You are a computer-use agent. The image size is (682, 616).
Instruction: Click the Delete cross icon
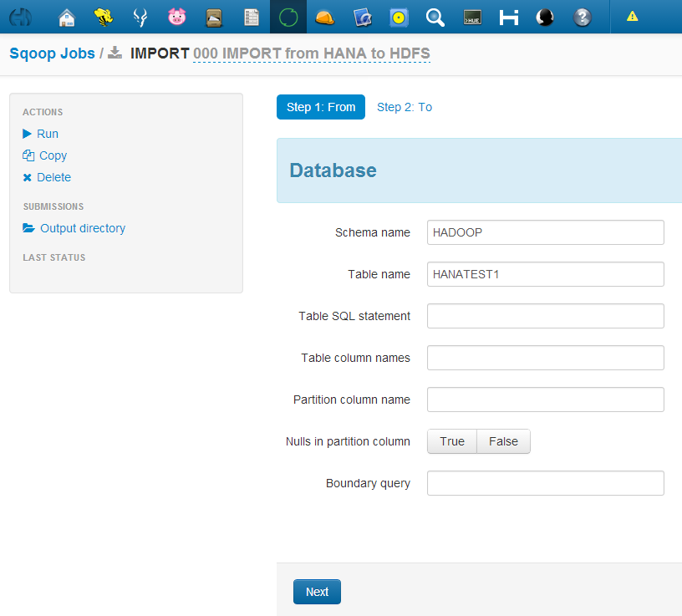[x=27, y=177]
